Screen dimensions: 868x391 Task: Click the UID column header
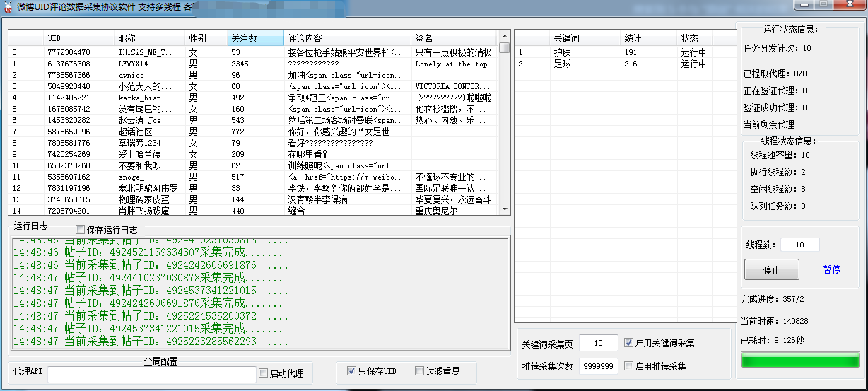click(79, 38)
